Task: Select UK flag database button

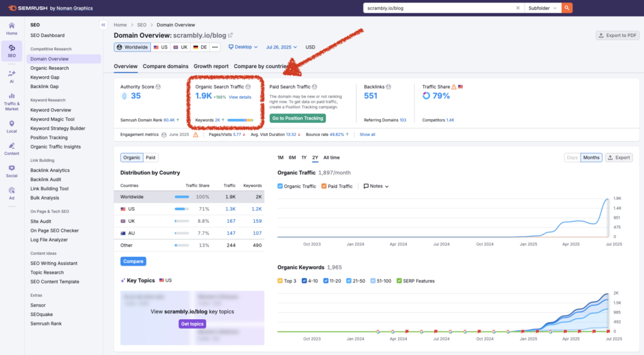Action: click(x=180, y=47)
